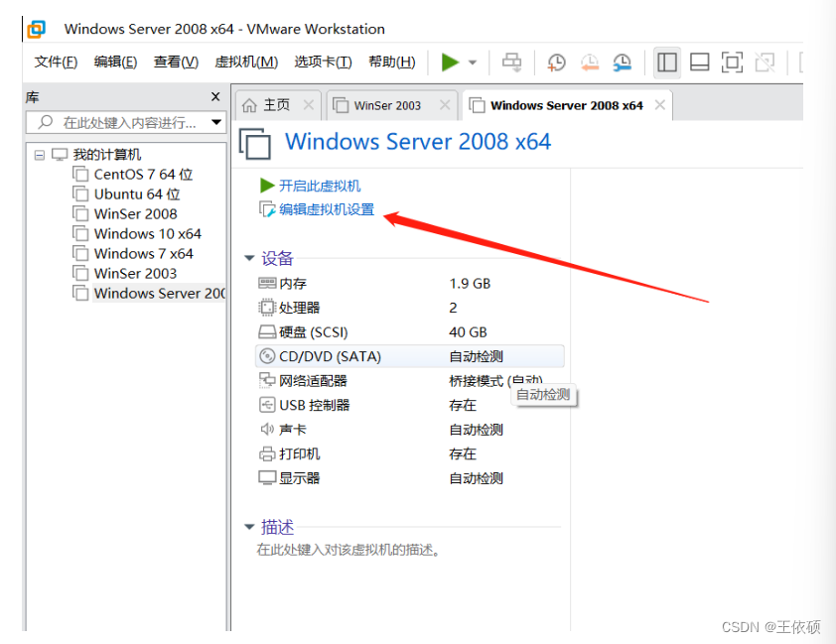Viewport: 836px width, 644px height.
Task: Select Windows 7 x64 virtual machine
Action: (143, 254)
